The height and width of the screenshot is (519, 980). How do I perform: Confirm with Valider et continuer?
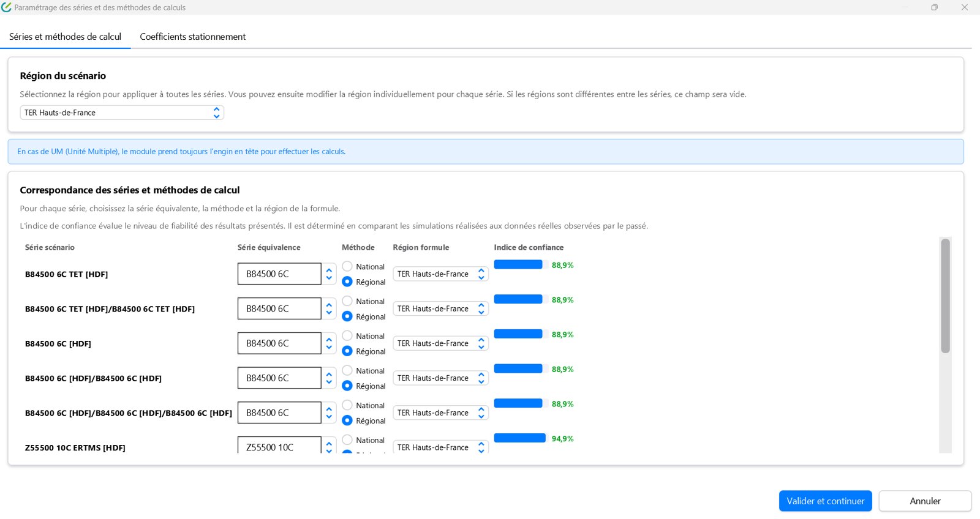[x=825, y=501]
